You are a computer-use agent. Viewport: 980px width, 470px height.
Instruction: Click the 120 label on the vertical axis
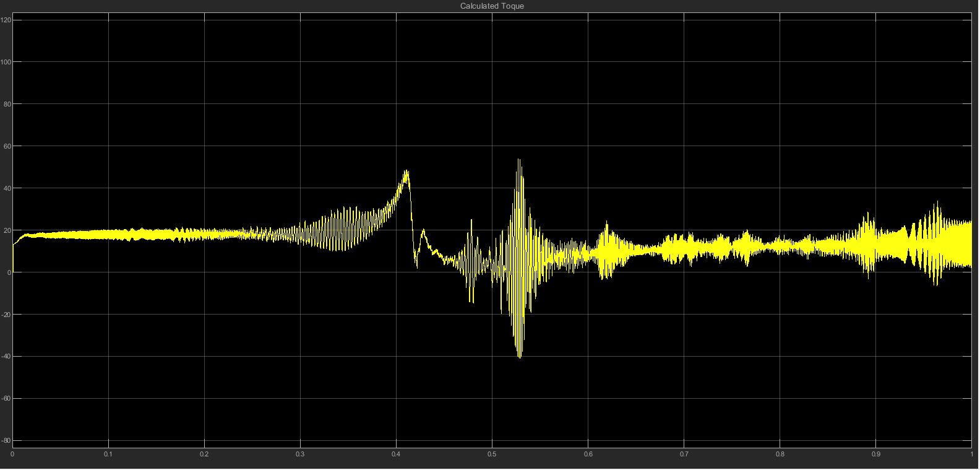tap(7, 20)
